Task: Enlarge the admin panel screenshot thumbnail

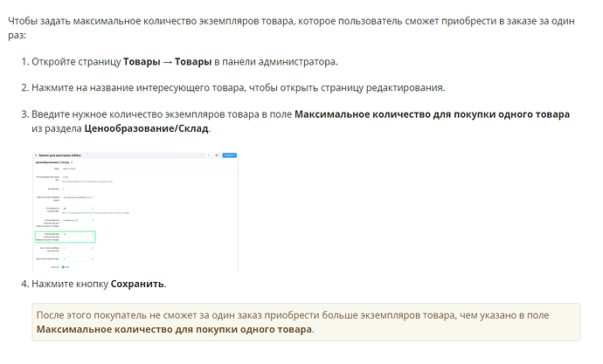Action: [135, 210]
